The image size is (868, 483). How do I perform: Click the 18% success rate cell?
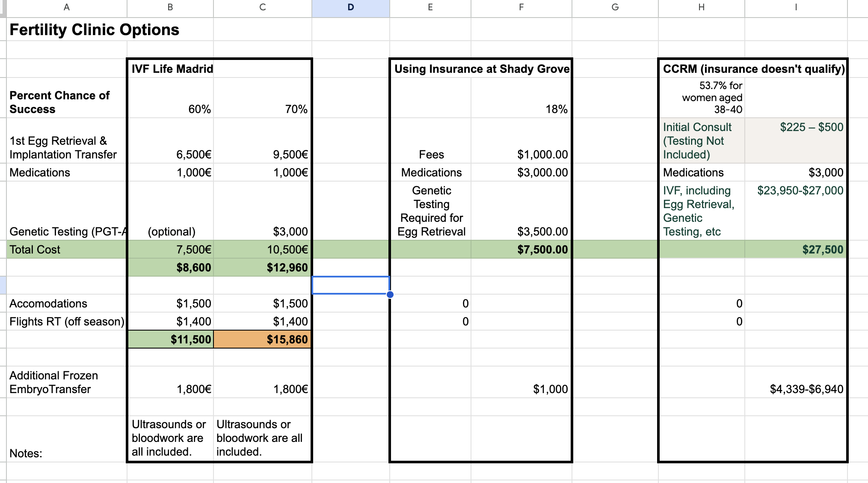point(521,109)
